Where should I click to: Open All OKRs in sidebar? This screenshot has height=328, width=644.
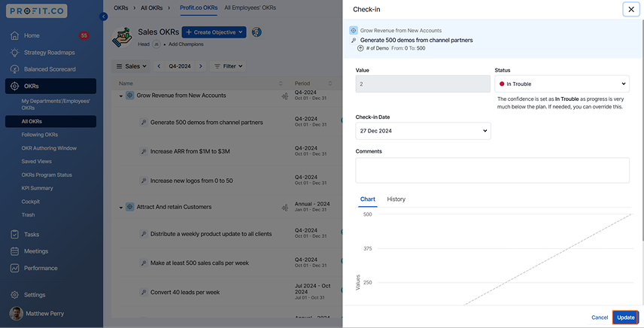pyautogui.click(x=51, y=122)
